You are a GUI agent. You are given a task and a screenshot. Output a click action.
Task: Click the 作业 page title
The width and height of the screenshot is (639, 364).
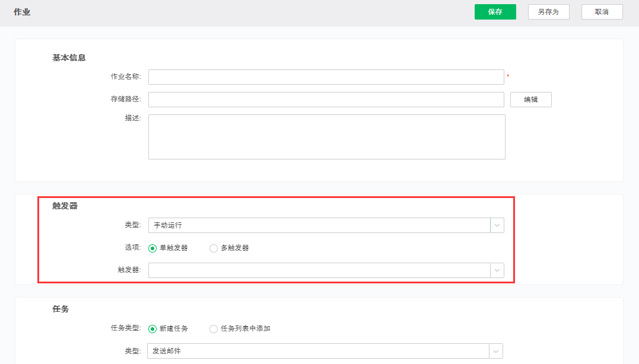tap(22, 12)
